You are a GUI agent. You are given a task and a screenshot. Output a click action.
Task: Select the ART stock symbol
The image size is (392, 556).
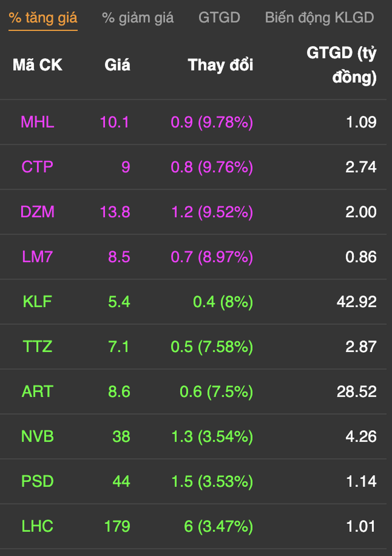37,392
